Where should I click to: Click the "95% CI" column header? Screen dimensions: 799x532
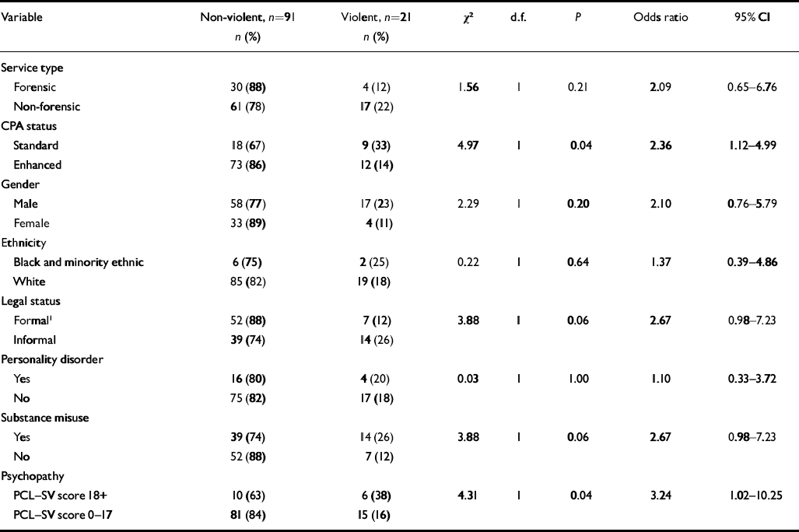738,17
